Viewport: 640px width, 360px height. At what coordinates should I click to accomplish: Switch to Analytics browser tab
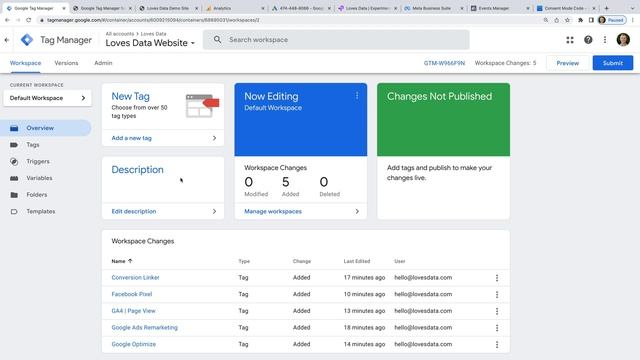[x=234, y=8]
